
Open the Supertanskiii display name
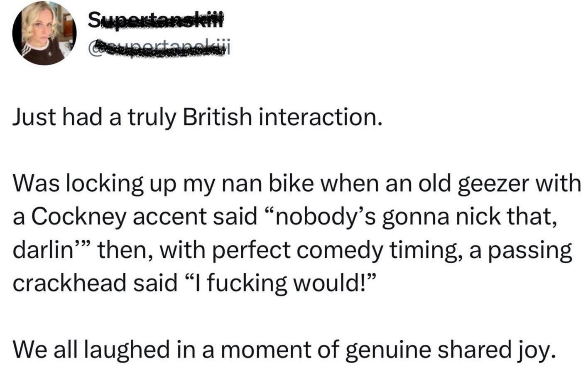click(156, 20)
